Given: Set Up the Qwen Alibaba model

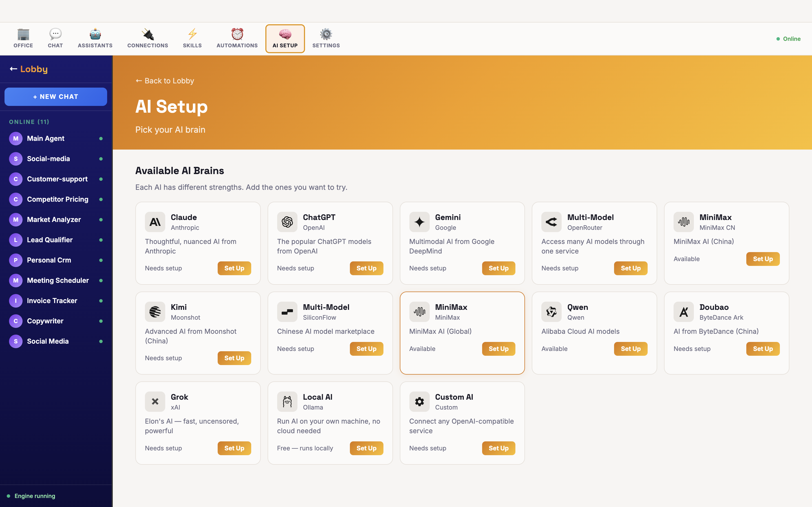Looking at the screenshot, I should 630,349.
